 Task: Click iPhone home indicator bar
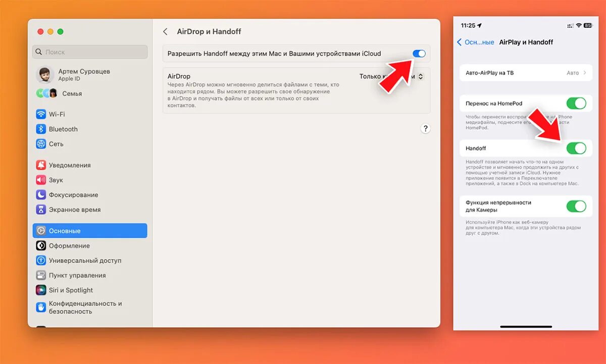526,326
